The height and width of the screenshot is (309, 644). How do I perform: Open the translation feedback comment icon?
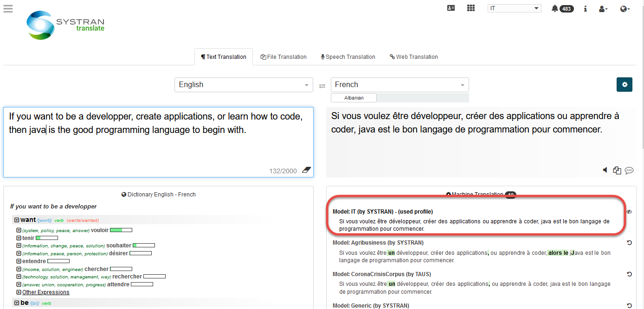(629, 170)
